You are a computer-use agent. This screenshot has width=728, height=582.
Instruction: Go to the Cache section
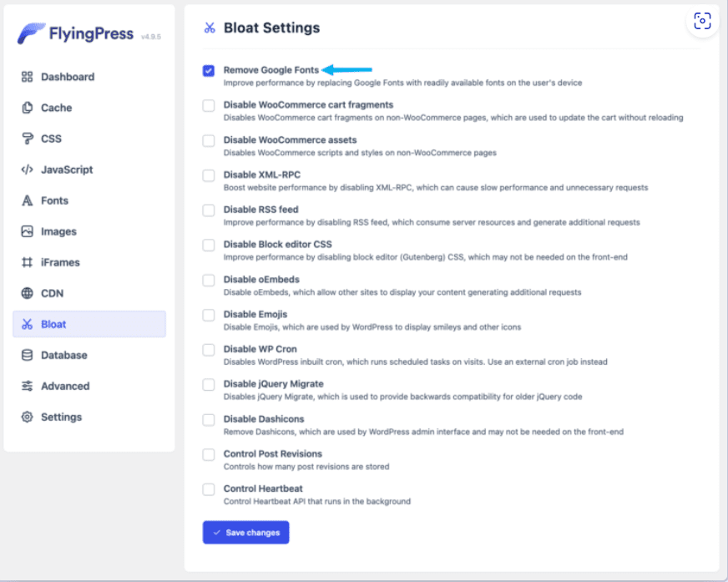89,108
